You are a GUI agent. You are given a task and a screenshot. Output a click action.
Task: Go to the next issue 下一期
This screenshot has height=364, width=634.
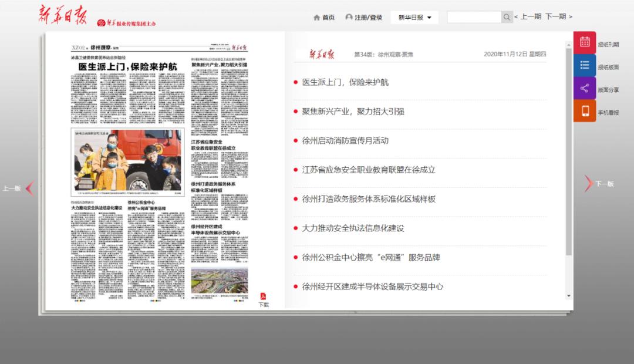tap(558, 17)
